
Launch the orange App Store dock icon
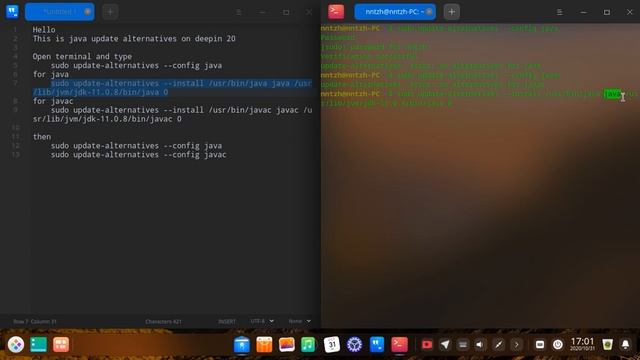point(264,345)
